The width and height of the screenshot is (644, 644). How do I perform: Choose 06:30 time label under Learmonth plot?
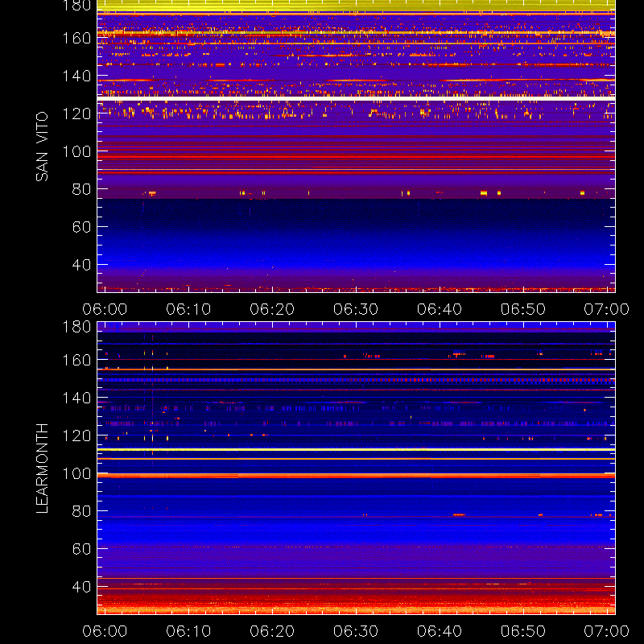pos(356,631)
